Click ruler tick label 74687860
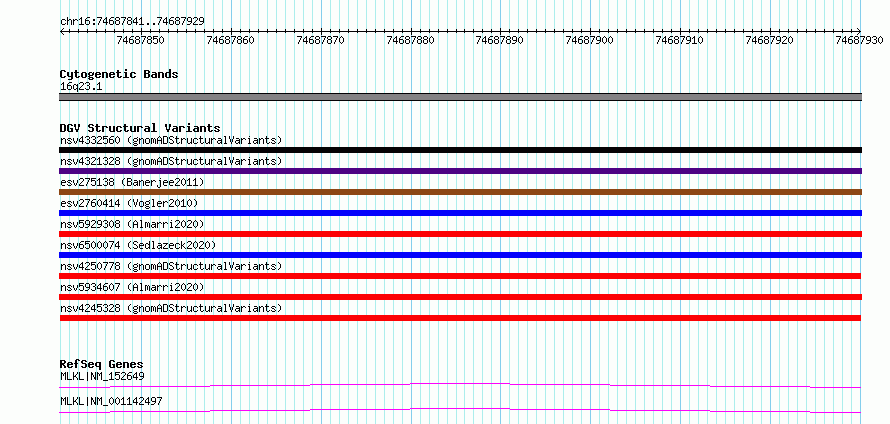 point(230,40)
